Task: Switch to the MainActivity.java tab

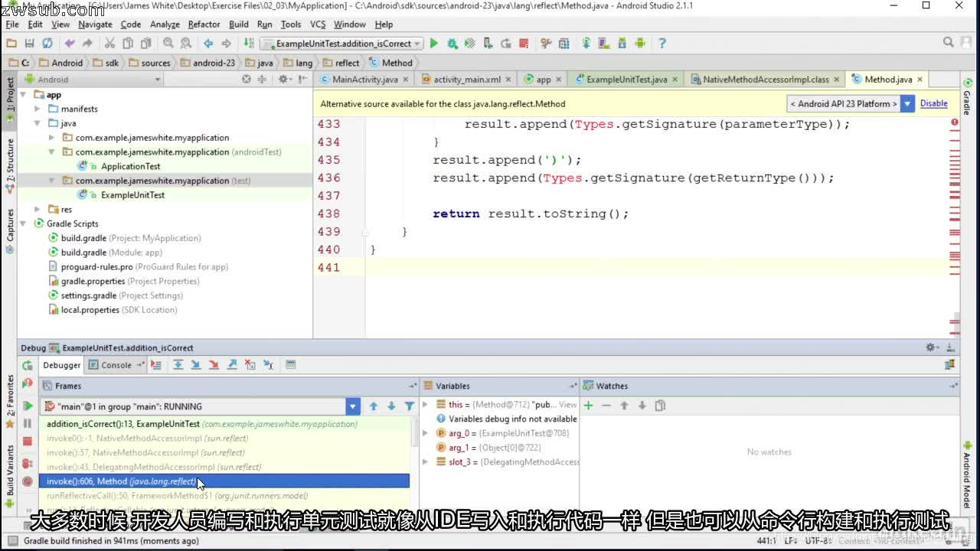Action: click(x=364, y=80)
